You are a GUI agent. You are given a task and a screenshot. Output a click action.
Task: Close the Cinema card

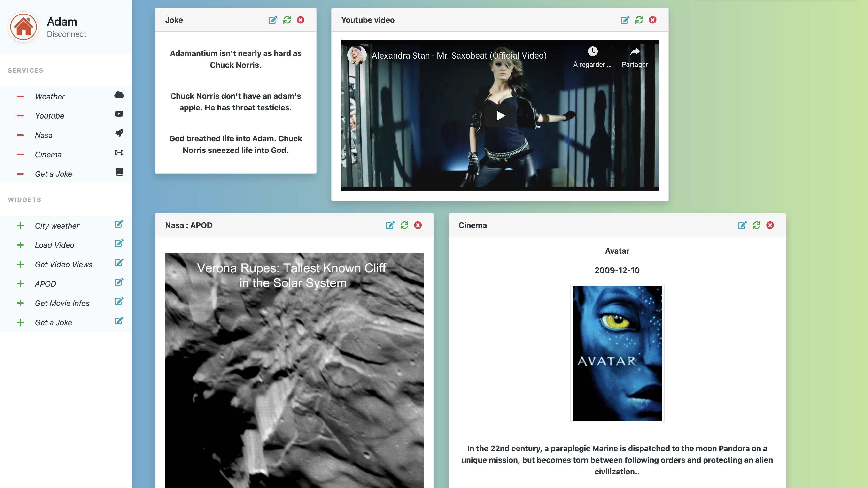click(770, 225)
